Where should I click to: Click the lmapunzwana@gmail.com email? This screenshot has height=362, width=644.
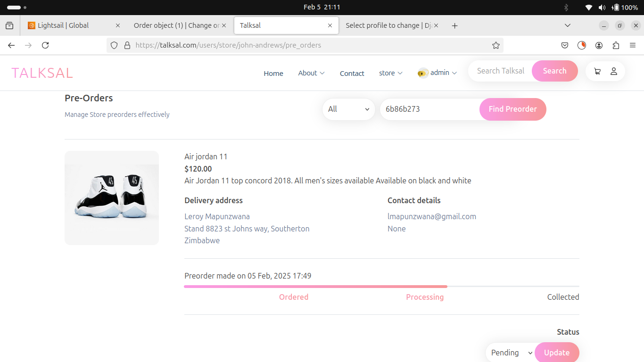pos(432,216)
